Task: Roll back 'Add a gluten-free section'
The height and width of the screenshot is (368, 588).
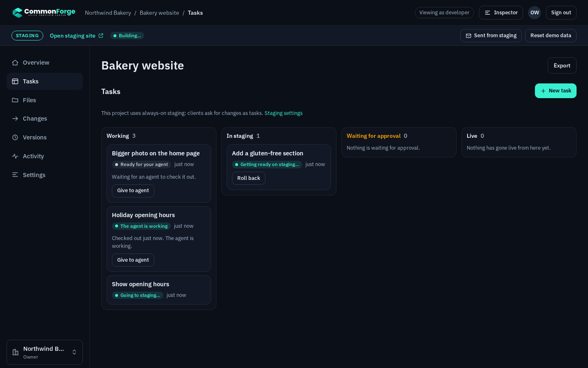Action: pyautogui.click(x=248, y=178)
